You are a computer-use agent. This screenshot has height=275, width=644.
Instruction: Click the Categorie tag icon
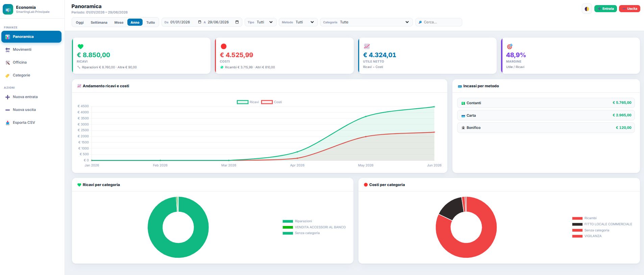7,75
